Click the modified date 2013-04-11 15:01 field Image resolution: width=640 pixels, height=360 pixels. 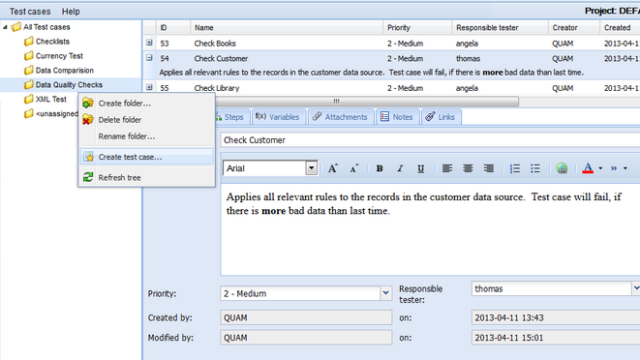(x=556, y=338)
